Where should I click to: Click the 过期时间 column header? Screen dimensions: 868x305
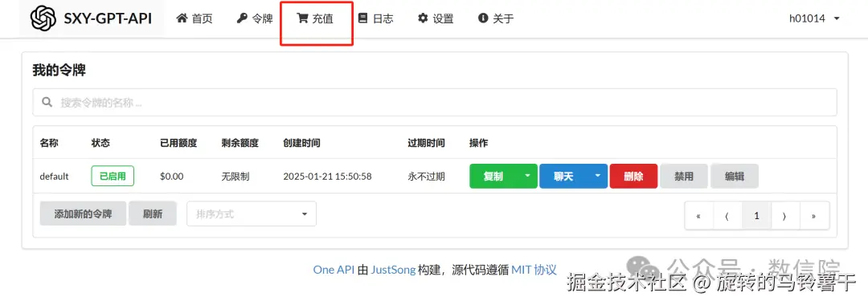click(x=426, y=143)
